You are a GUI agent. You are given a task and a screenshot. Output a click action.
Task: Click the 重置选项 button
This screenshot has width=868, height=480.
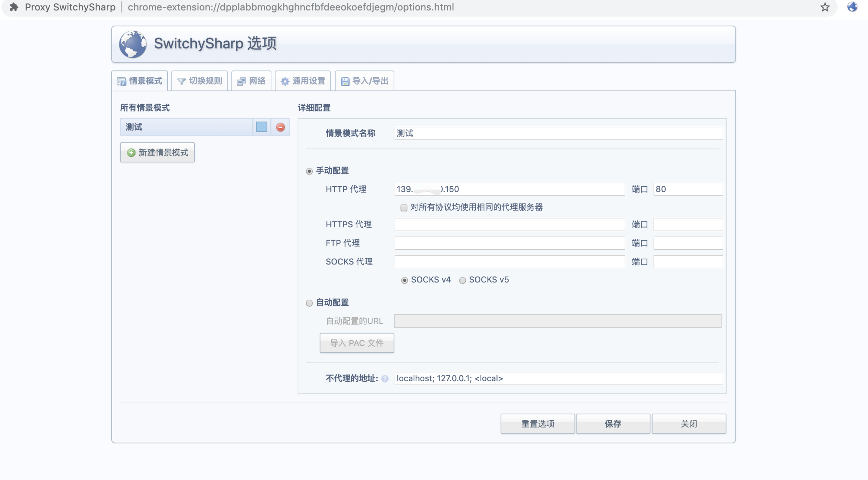(x=538, y=424)
